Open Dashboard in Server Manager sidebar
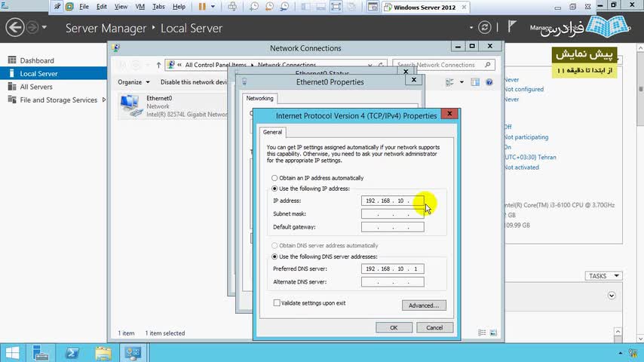Screen dimensions: 644x362 (37, 60)
